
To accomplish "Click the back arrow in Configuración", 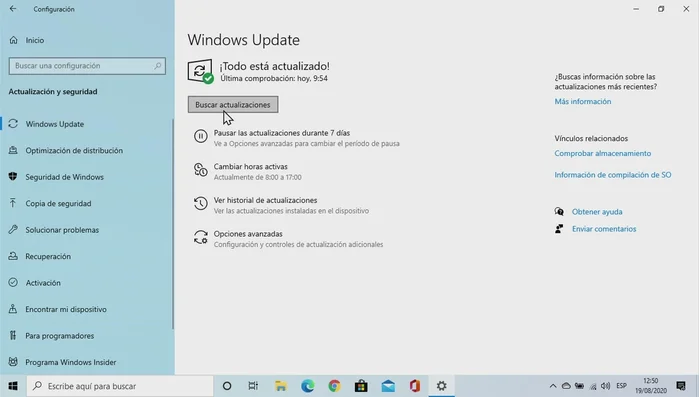I will pyautogui.click(x=13, y=9).
